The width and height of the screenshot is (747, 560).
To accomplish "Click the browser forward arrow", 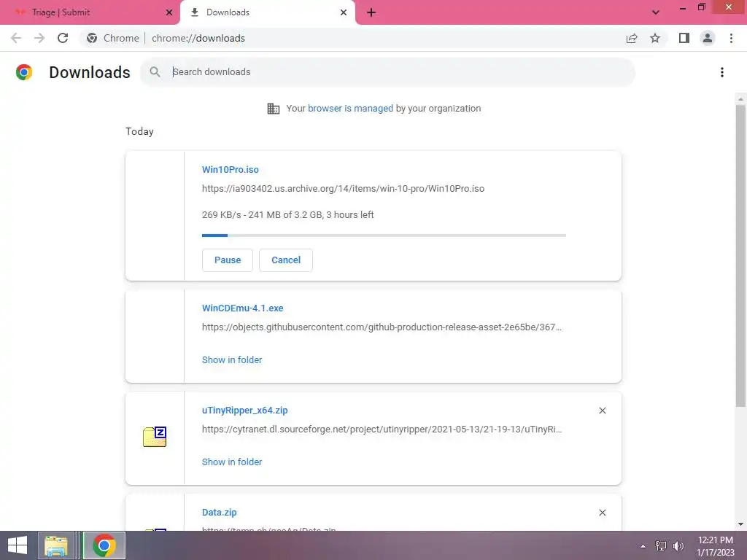I will 39,38.
